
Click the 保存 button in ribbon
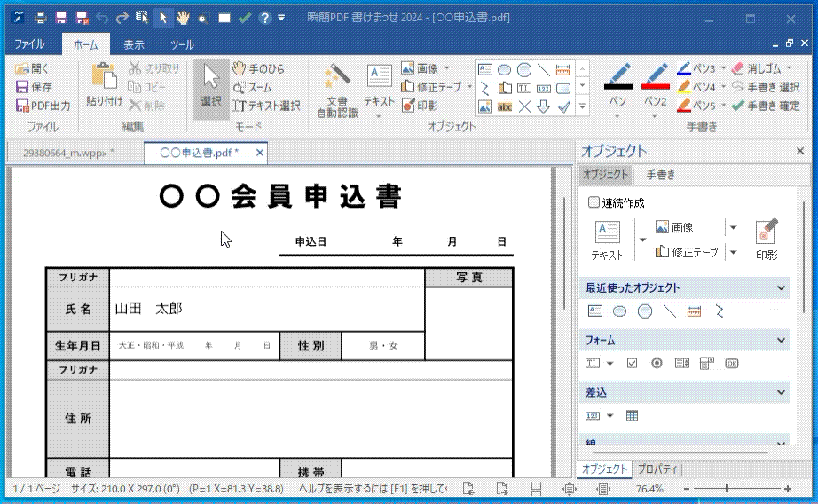coord(34,87)
